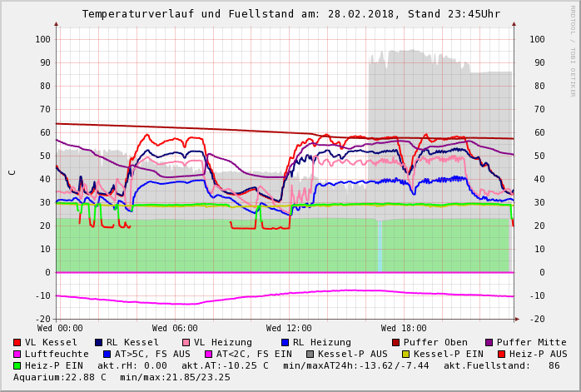Screen dimensions: 581x392
Task: Select the purple Puffer Mitte legend swatch
Action: 489,342
